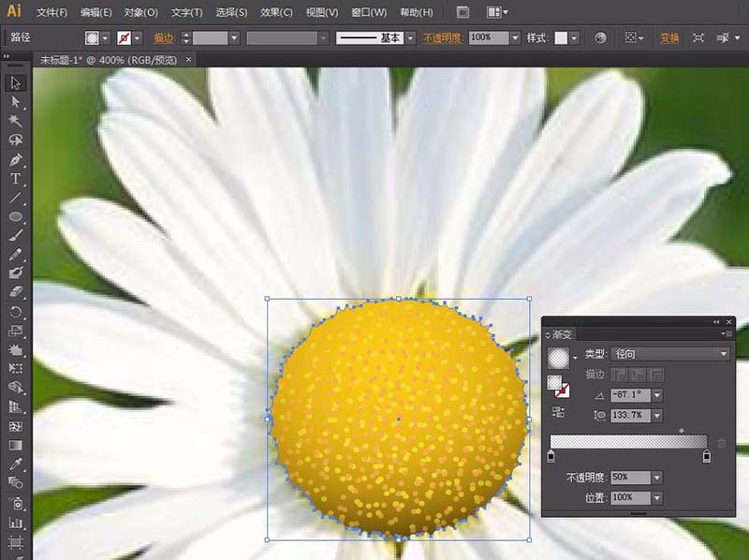Select the Selection tool arrow
The image size is (749, 560).
click(x=15, y=83)
